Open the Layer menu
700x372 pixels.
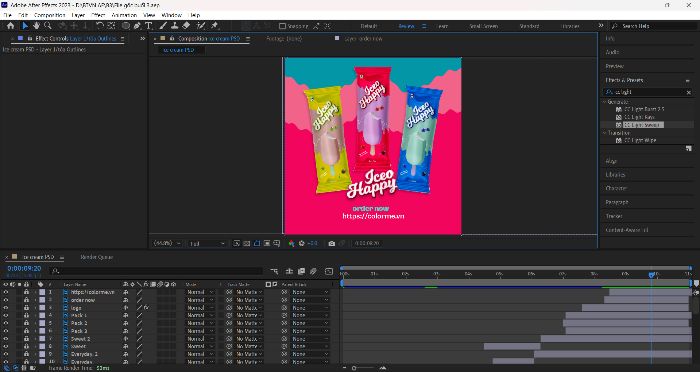[x=78, y=15]
